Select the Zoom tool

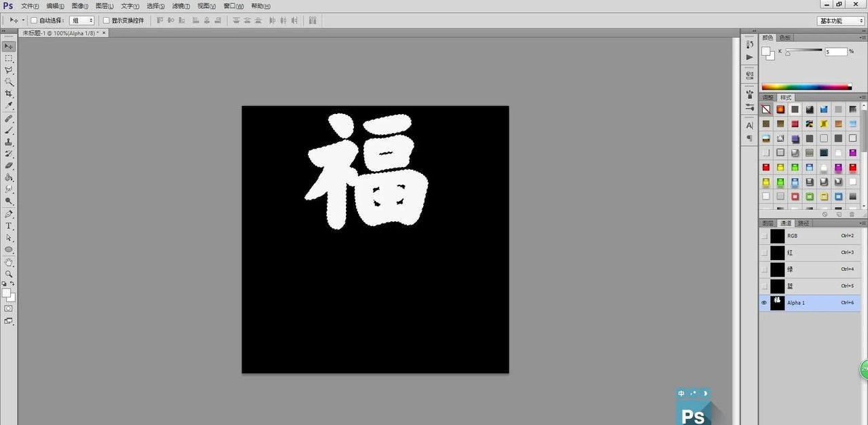point(9,274)
